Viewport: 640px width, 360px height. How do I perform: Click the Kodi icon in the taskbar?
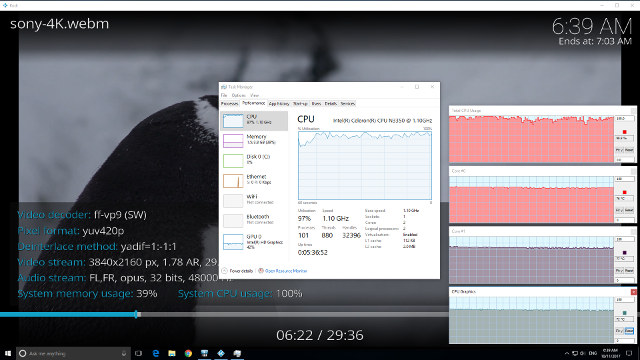click(x=221, y=353)
